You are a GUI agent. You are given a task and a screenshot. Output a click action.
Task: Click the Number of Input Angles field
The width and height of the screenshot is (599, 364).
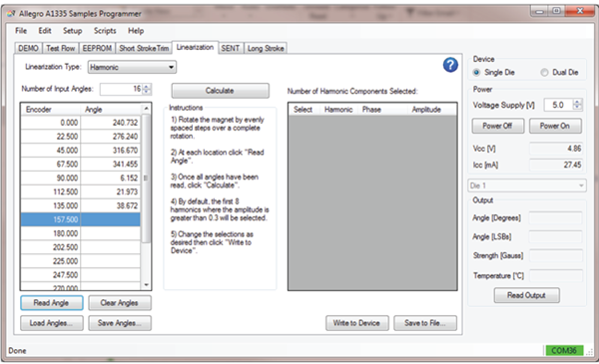[121, 89]
